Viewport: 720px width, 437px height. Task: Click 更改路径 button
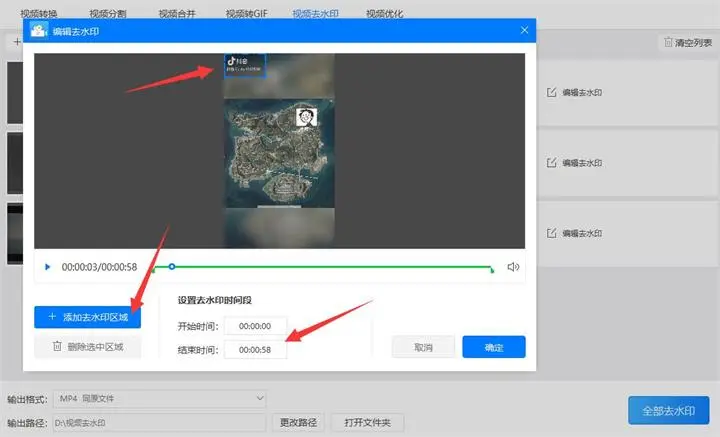coord(298,422)
